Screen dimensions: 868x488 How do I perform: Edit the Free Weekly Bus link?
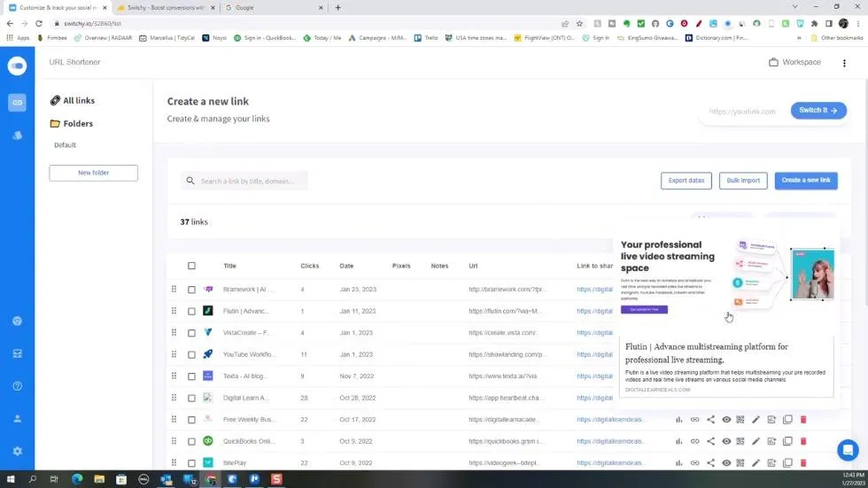point(756,420)
